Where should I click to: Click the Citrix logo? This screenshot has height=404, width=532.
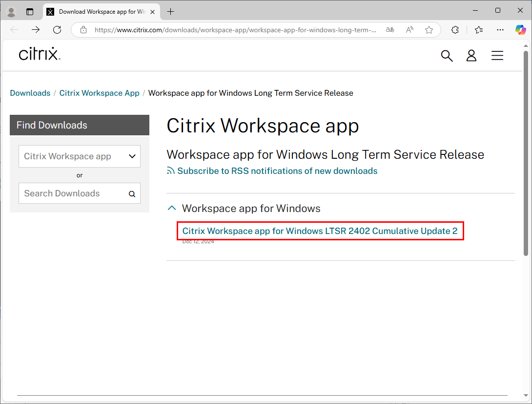pos(40,54)
